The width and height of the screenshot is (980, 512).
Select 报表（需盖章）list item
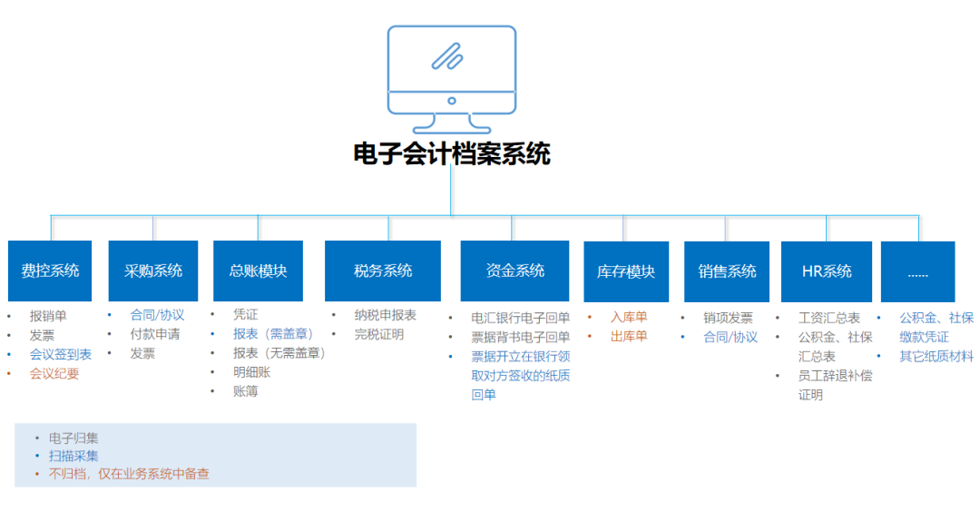(x=274, y=334)
